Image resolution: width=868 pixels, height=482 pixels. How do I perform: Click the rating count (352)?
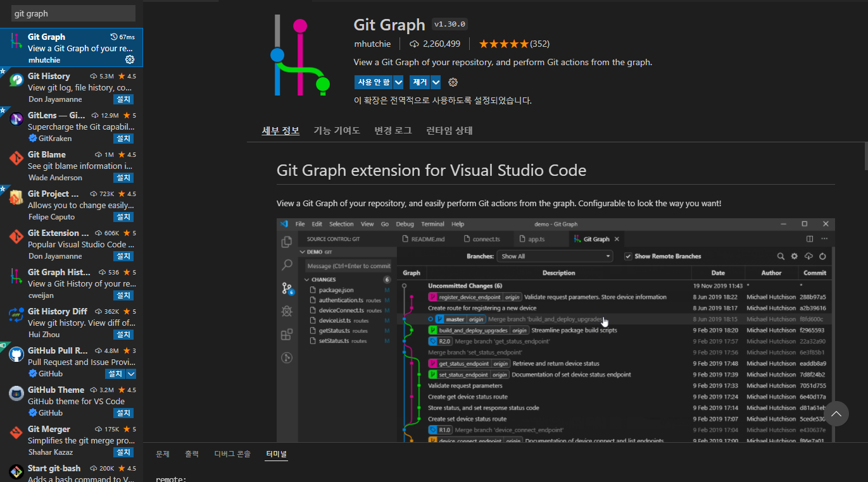539,44
